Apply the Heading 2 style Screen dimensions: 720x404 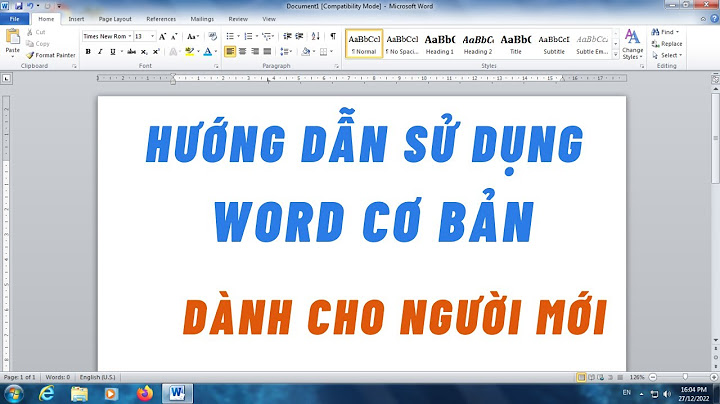click(478, 45)
